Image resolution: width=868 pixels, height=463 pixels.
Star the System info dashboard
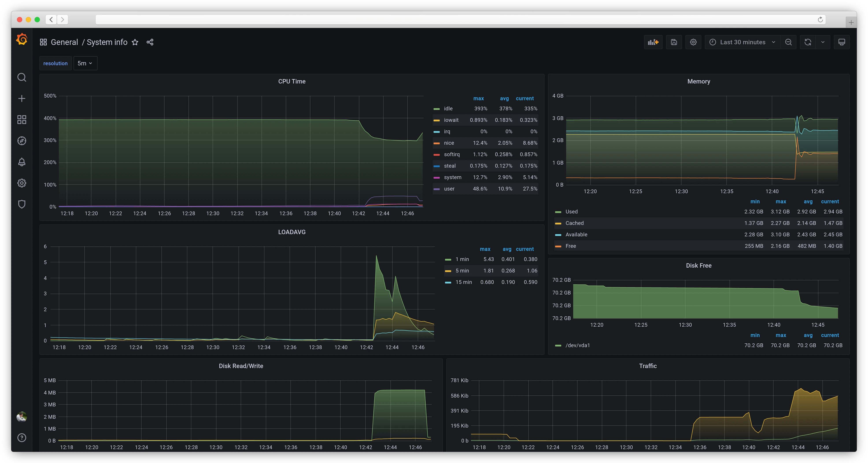pyautogui.click(x=135, y=42)
